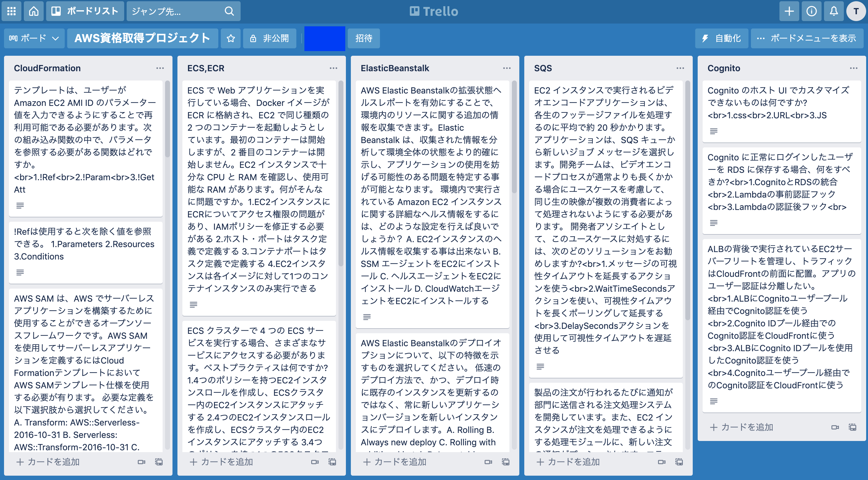Viewport: 868px width, 480px height.
Task: Click the Trello logo in header
Action: [434, 11]
